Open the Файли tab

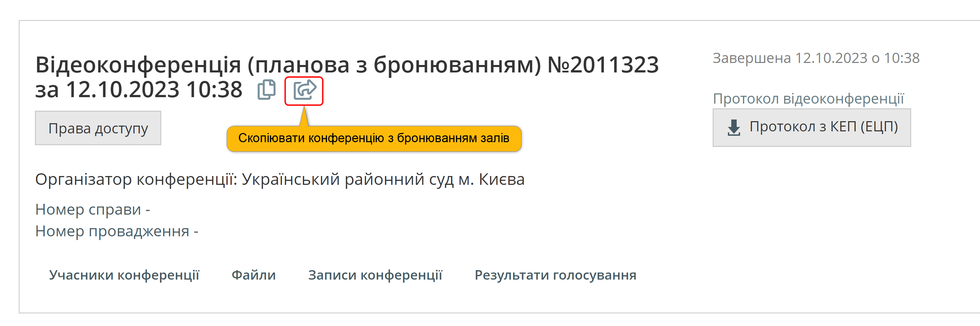(254, 275)
